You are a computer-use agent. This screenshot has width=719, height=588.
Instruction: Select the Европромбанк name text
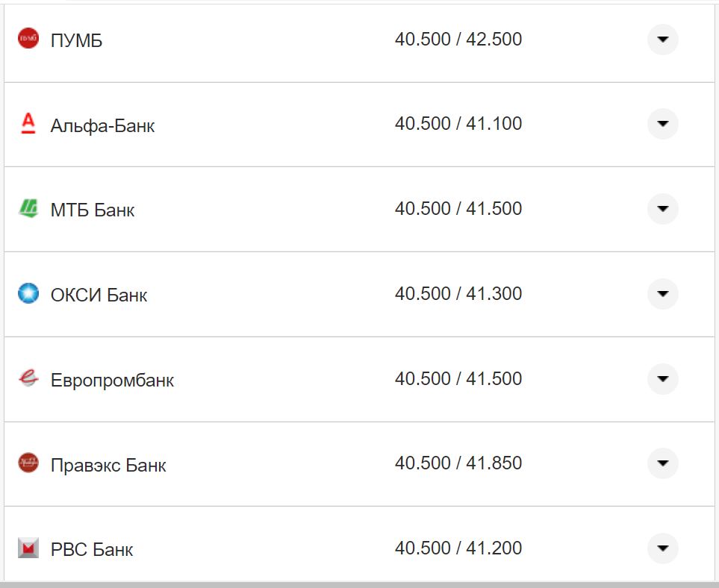[x=112, y=381]
